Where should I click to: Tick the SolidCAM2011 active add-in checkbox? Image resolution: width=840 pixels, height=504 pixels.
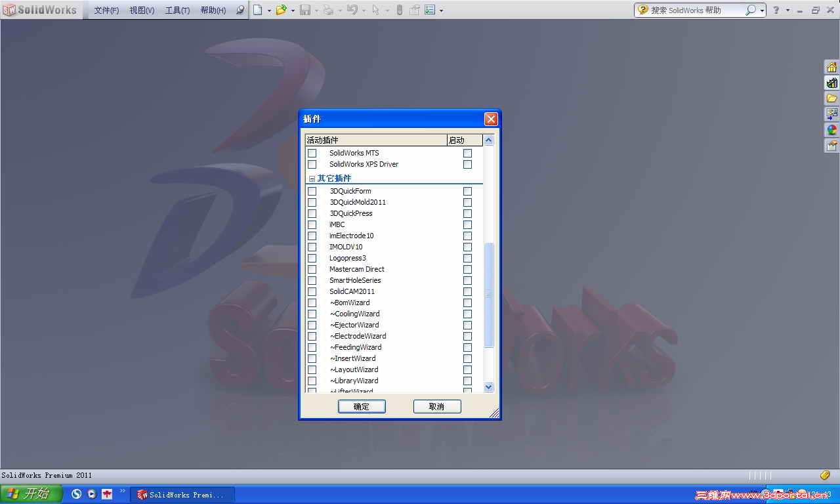coord(312,291)
